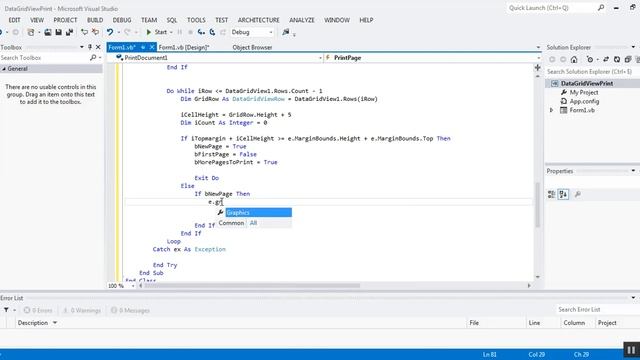Click the Property Pages wrench icon
The image size is (640, 360).
[578, 195]
